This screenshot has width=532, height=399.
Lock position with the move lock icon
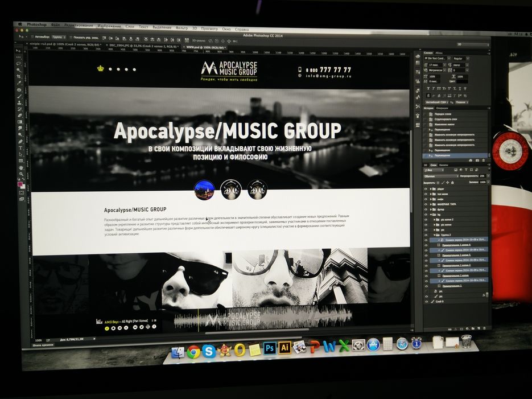pyautogui.click(x=448, y=183)
